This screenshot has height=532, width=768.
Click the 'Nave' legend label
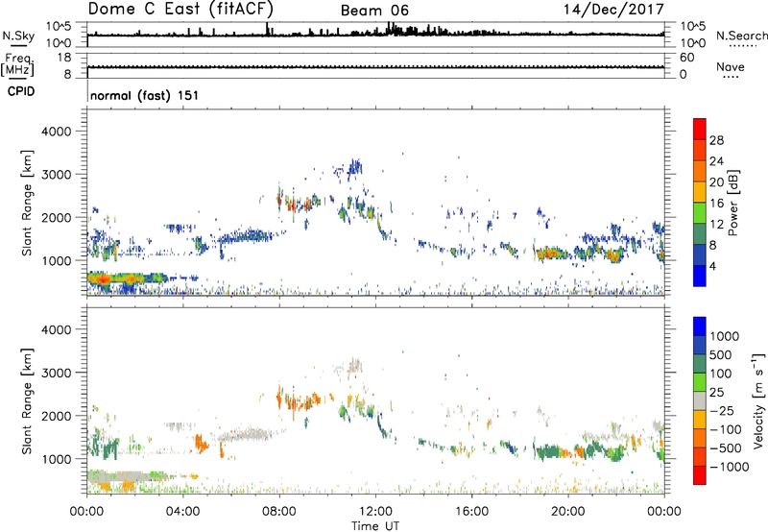[x=730, y=66]
